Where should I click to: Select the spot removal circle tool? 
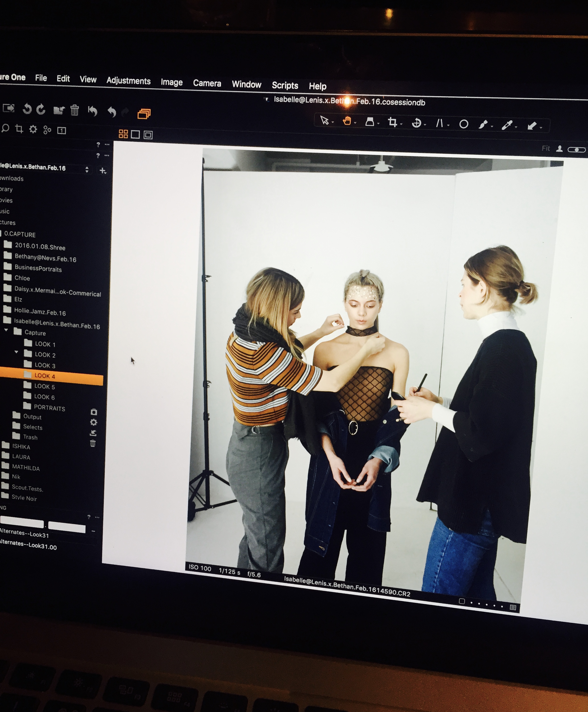[464, 124]
